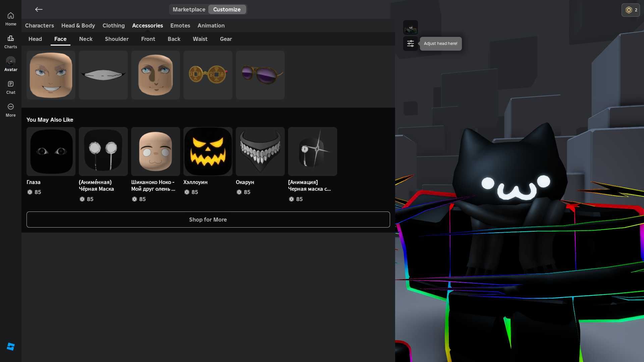
Task: Open the Чёрная Маска anime item thumbnail
Action: (x=103, y=152)
